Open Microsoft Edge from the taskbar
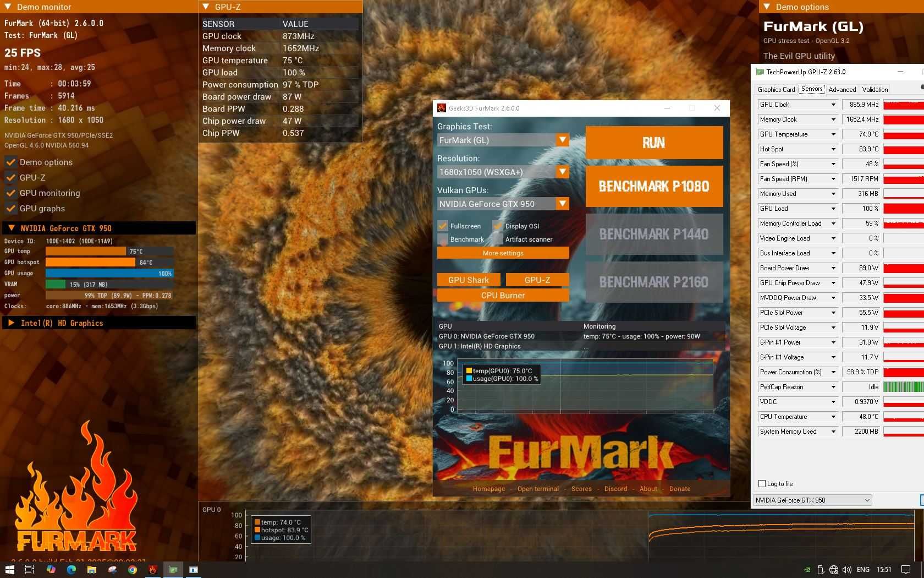Screen dimensions: 924x578 point(71,570)
